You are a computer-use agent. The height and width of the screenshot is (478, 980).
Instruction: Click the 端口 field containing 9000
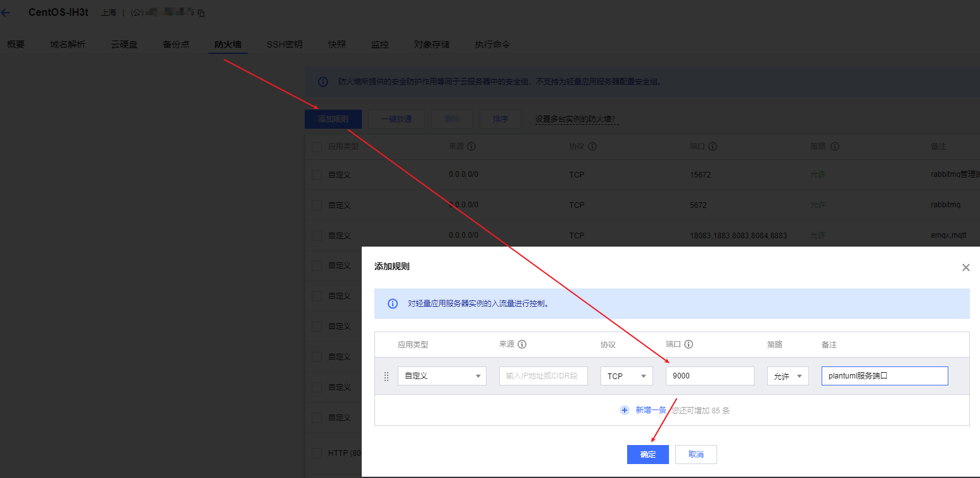pyautogui.click(x=710, y=376)
